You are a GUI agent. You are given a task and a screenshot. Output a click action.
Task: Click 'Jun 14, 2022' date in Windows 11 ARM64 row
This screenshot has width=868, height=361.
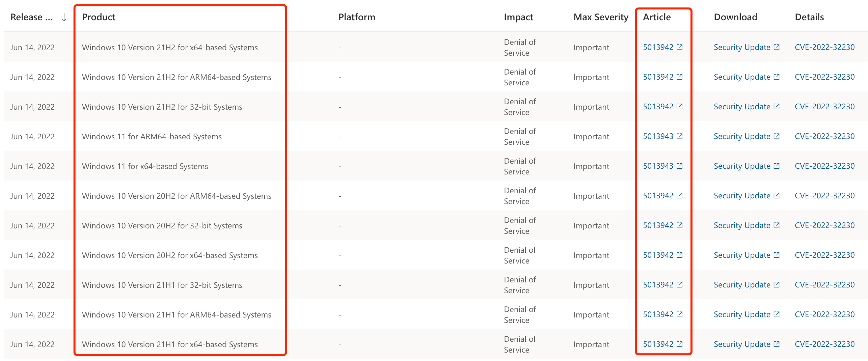32,137
